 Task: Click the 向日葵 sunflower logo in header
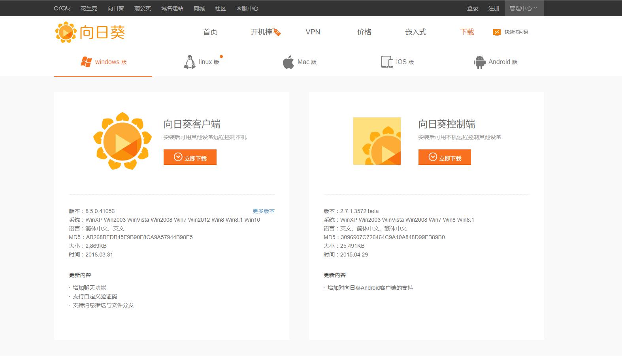click(x=90, y=32)
